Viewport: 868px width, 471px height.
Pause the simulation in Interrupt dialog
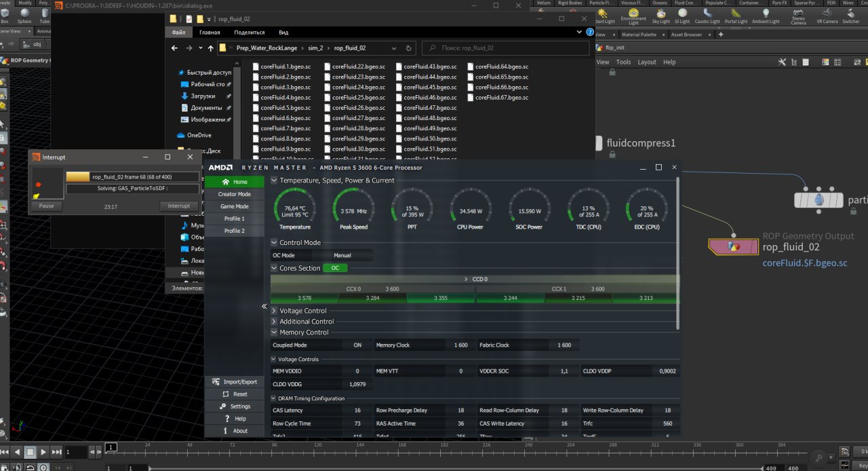(x=46, y=206)
